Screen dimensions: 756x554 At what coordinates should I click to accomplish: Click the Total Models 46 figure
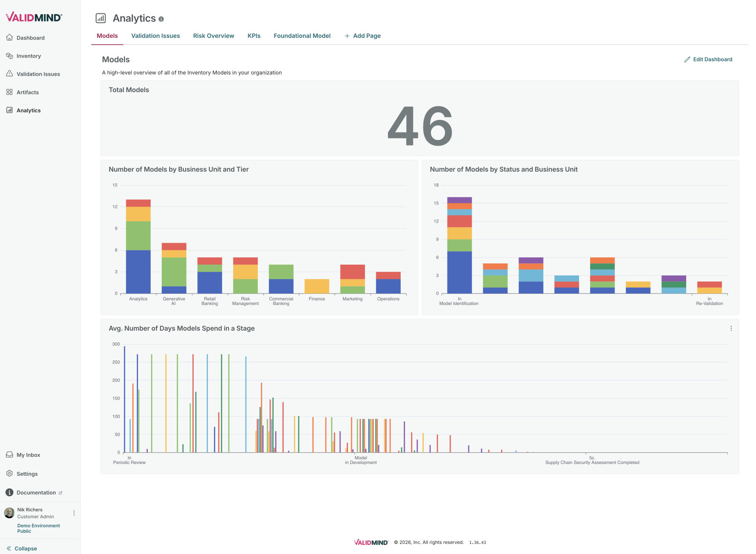pos(420,126)
